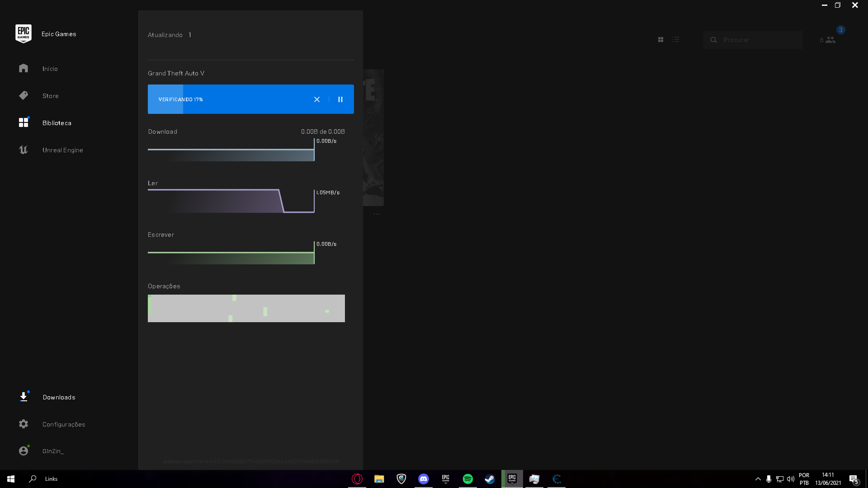Navigate to Biblioteca section
Image resolution: width=868 pixels, height=488 pixels.
point(57,122)
